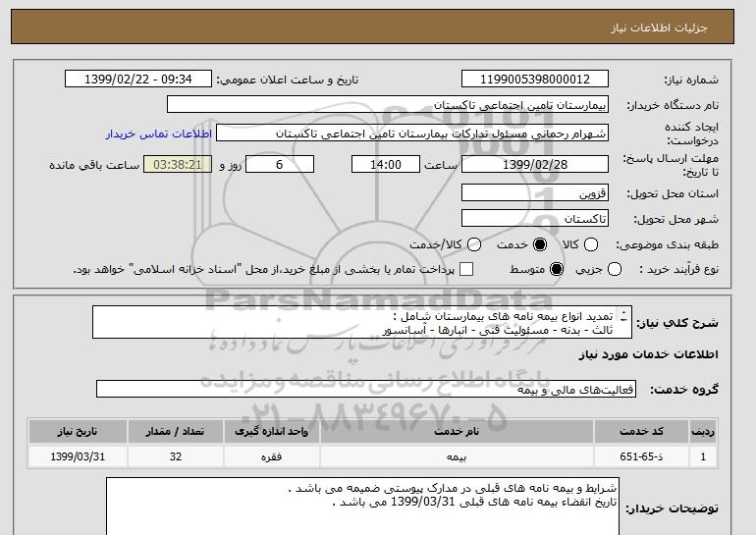Select the کالا radio button
This screenshot has width=756, height=535.
point(591,244)
